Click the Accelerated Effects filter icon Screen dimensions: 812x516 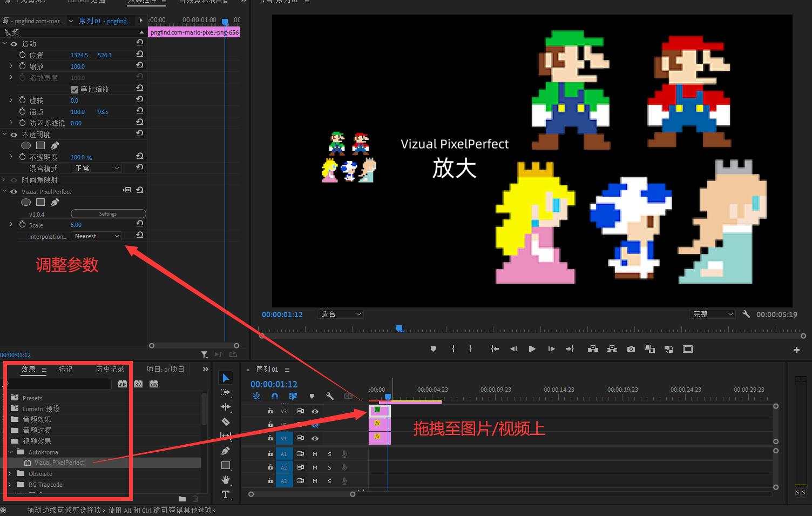tap(123, 384)
